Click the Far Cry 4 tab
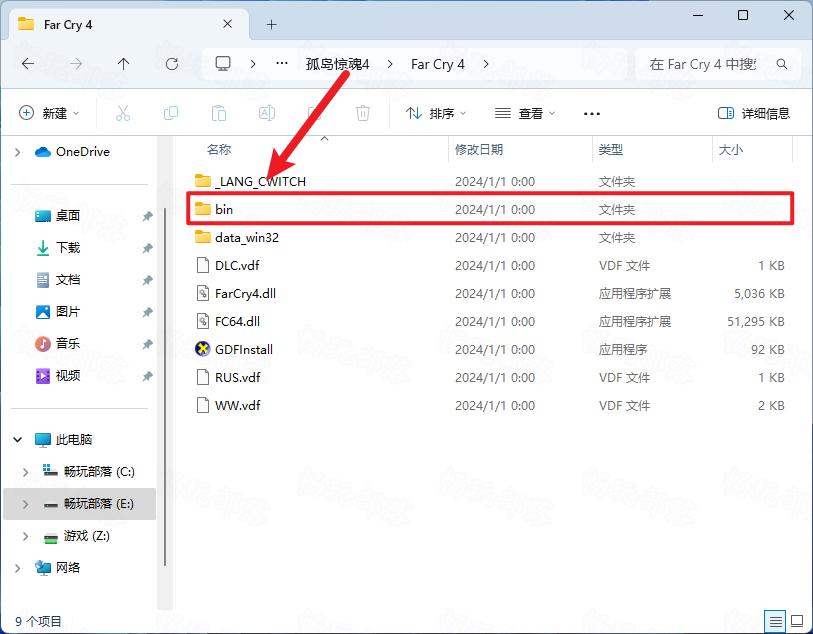813x634 pixels. [127, 24]
